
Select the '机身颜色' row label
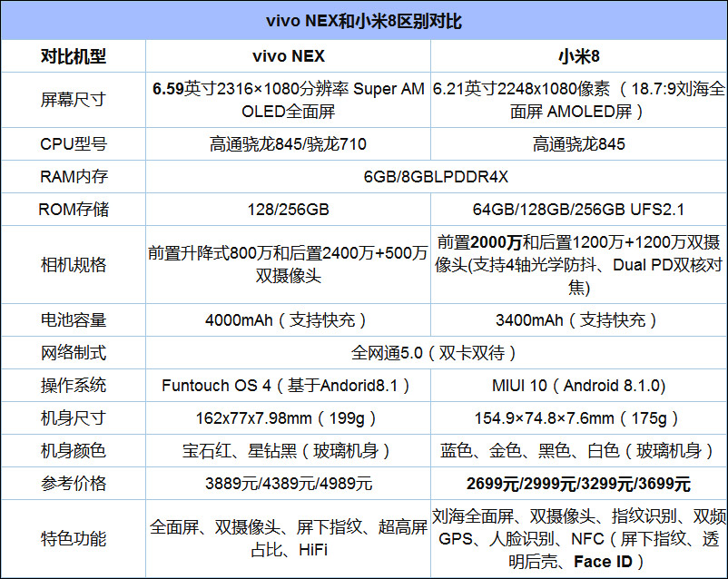tap(74, 450)
